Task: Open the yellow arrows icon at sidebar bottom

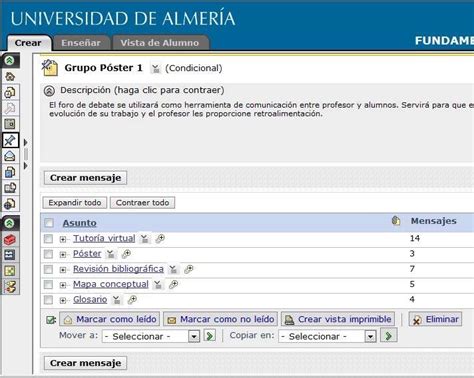Action: coord(10,287)
